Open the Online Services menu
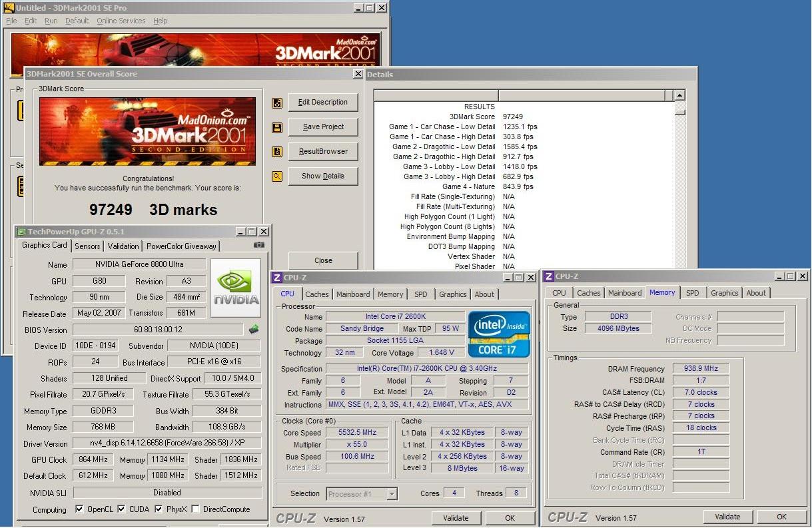 121,21
